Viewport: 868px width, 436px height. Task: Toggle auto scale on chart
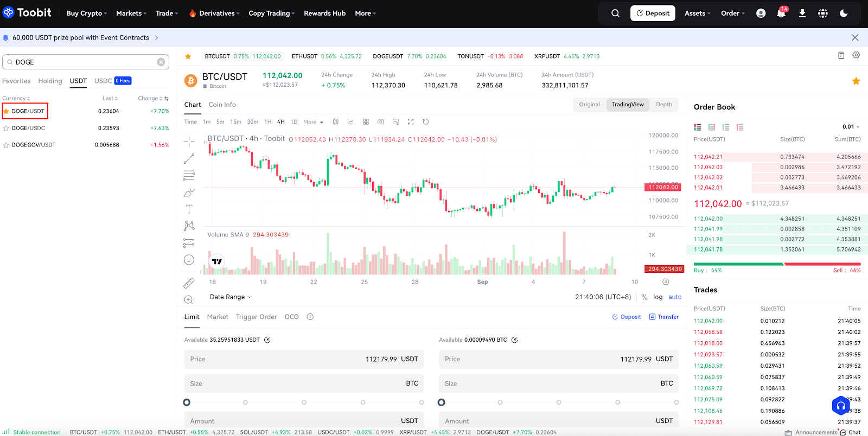tap(675, 297)
